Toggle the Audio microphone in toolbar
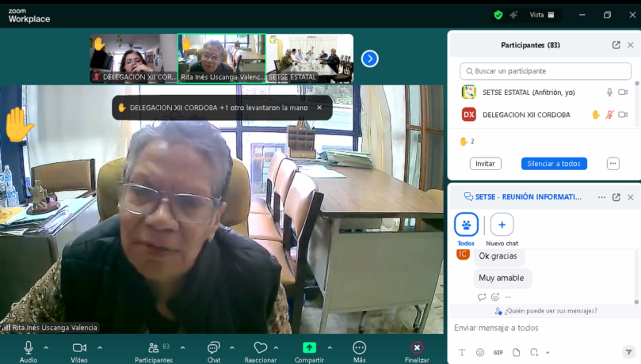The height and width of the screenshot is (364, 641). point(28,347)
